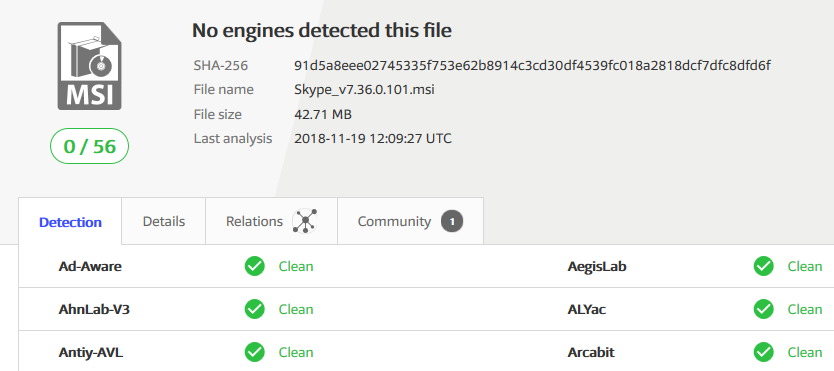Click the Antiy-AVL clean checkmark icon

point(255,352)
